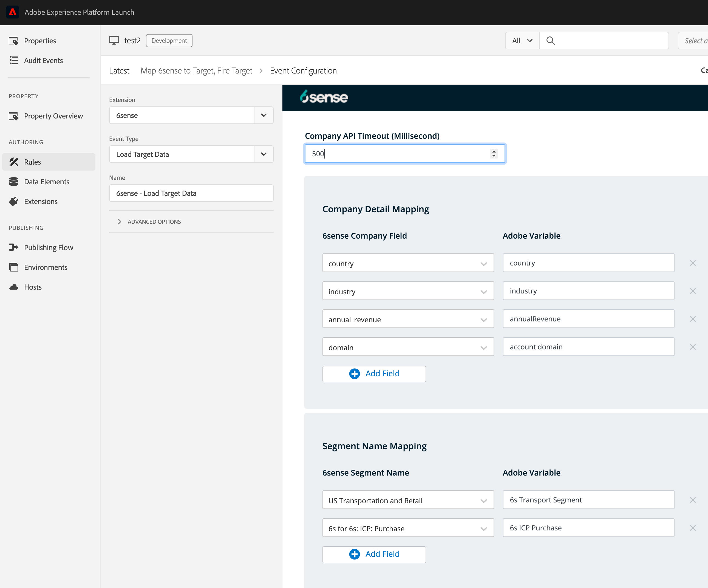This screenshot has width=708, height=588.
Task: Expand Advanced Options
Action: coord(149,222)
